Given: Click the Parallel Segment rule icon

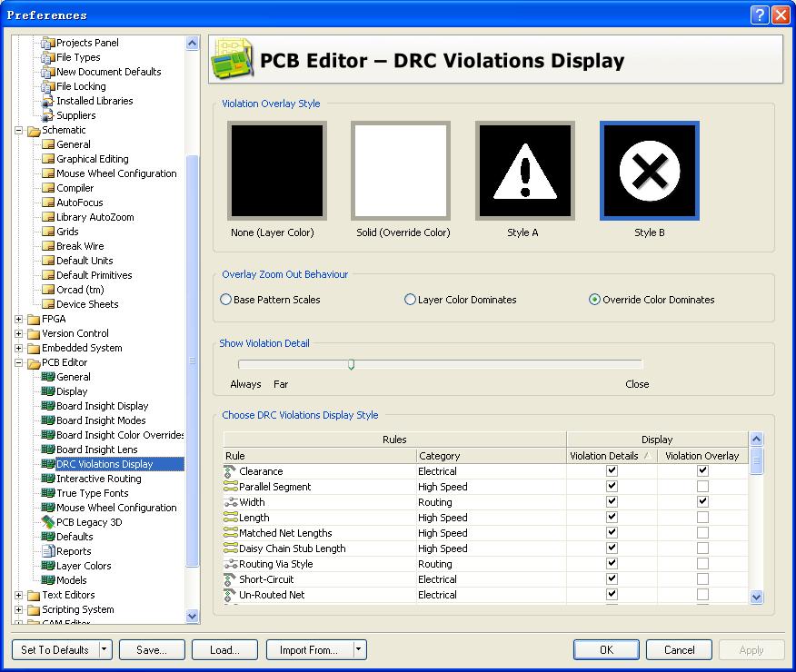Looking at the screenshot, I should click(x=231, y=487).
